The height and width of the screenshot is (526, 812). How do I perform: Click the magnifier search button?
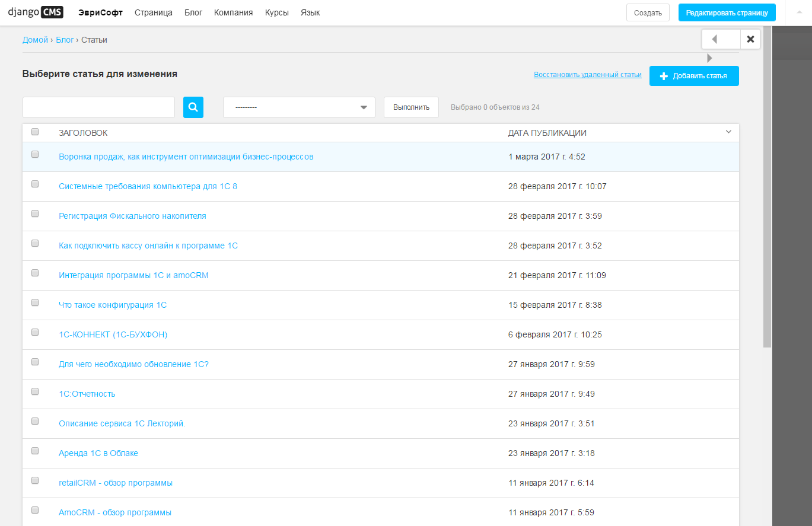tap(193, 107)
